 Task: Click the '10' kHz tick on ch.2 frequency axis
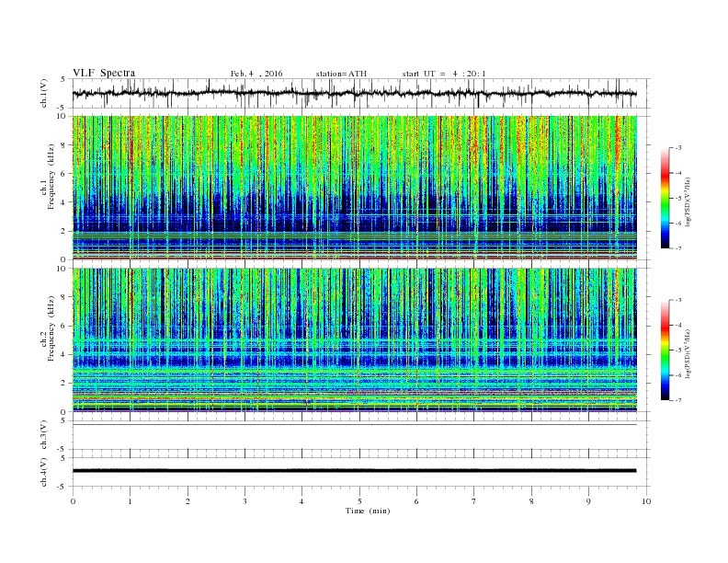coord(63,268)
